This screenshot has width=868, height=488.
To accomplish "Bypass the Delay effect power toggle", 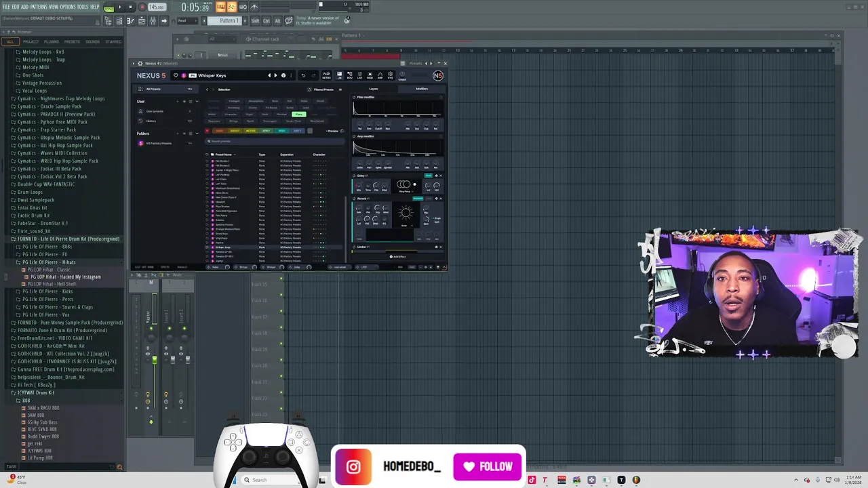I will click(354, 176).
